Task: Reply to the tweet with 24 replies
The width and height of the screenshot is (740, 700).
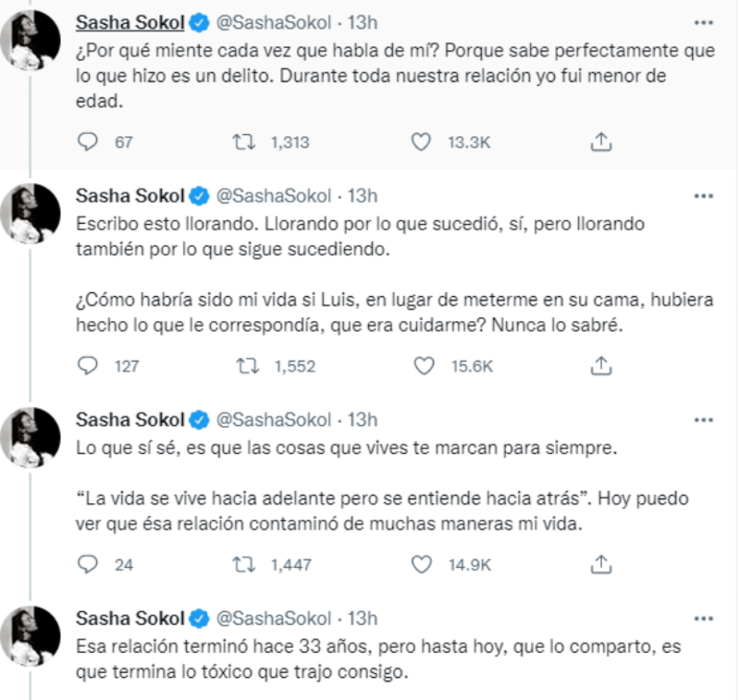Action: 88,563
